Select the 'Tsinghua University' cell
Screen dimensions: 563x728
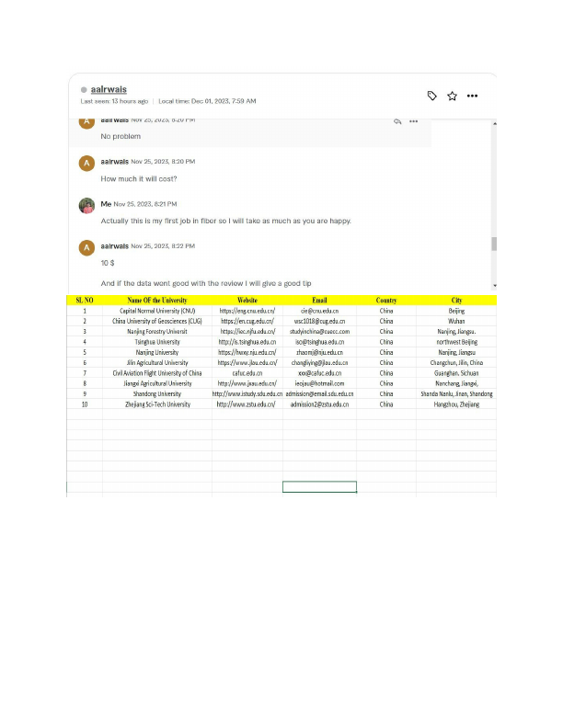(157, 342)
